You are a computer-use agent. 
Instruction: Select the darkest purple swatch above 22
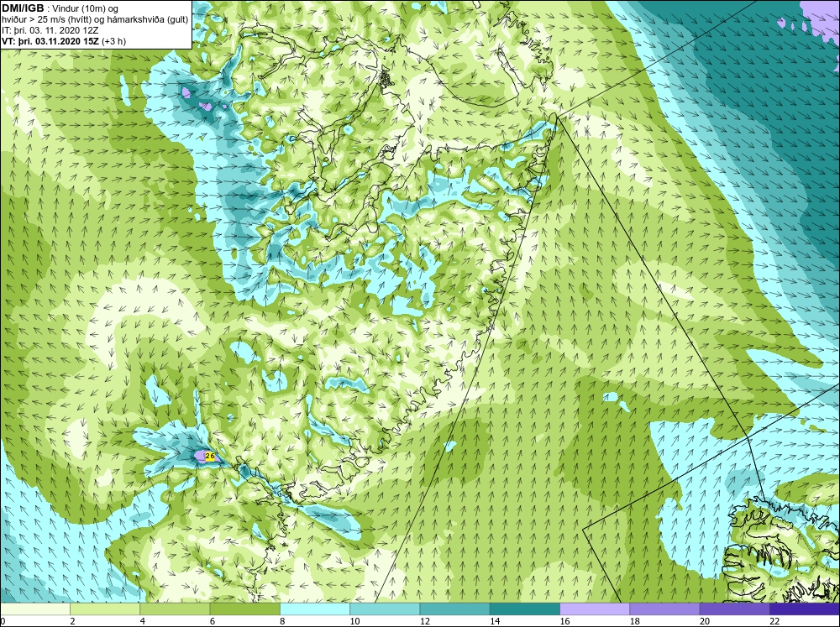point(805,609)
